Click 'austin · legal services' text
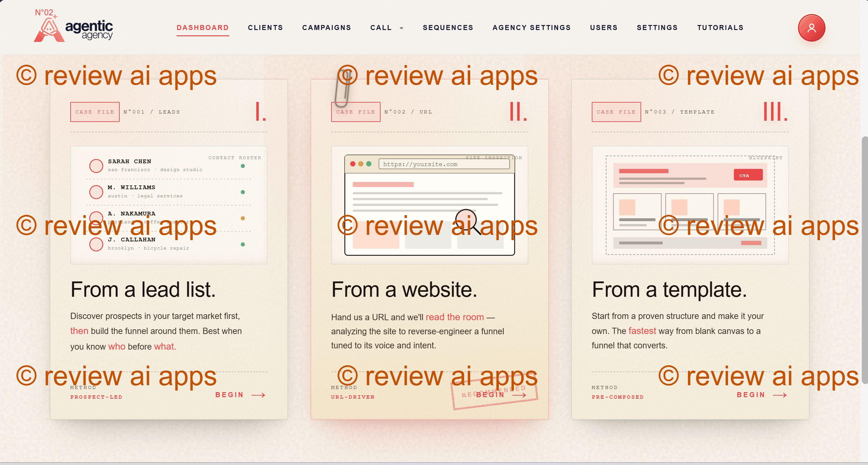The height and width of the screenshot is (465, 868). tap(145, 195)
